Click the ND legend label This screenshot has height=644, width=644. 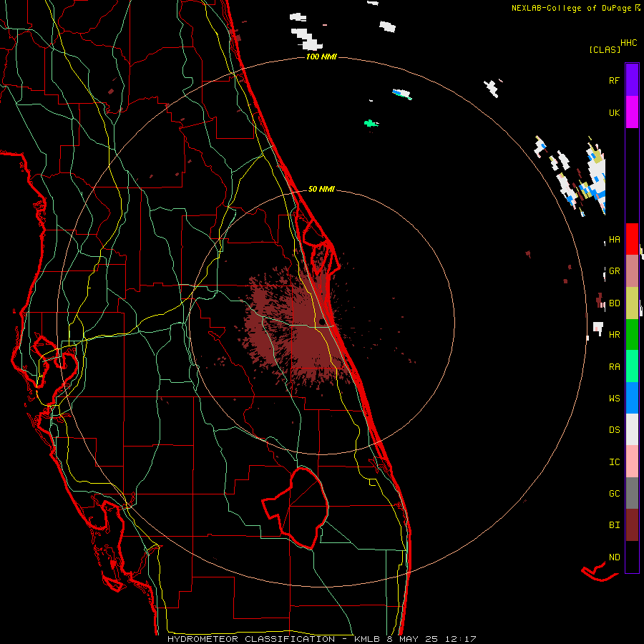tap(614, 557)
